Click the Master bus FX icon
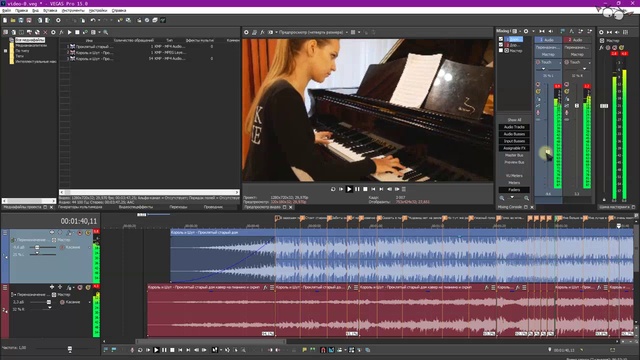The image size is (640, 360). click(x=602, y=48)
